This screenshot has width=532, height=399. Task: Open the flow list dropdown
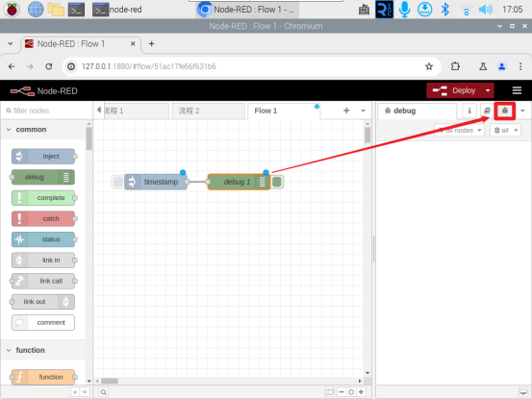click(x=363, y=111)
